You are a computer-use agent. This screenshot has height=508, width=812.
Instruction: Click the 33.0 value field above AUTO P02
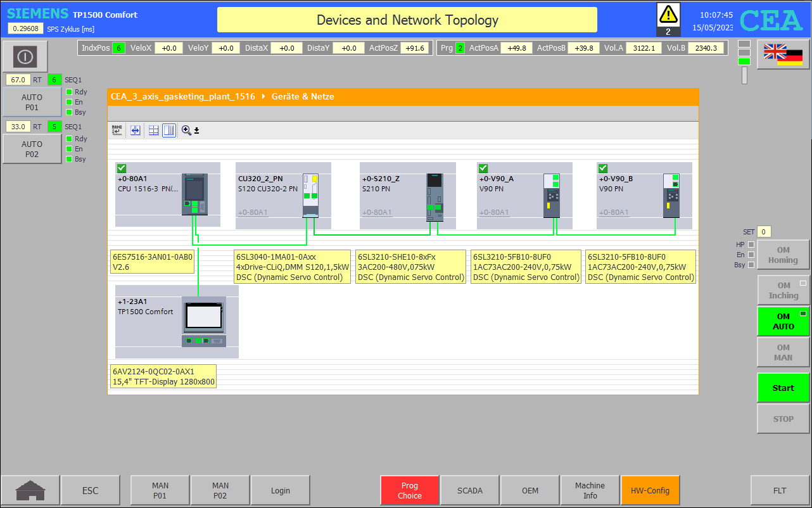point(18,127)
